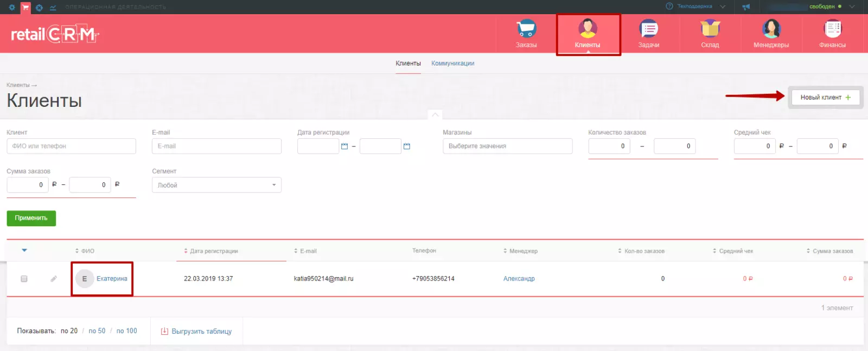Viewport: 868px width, 351px height.
Task: Focus the registration date to field
Action: click(380, 146)
